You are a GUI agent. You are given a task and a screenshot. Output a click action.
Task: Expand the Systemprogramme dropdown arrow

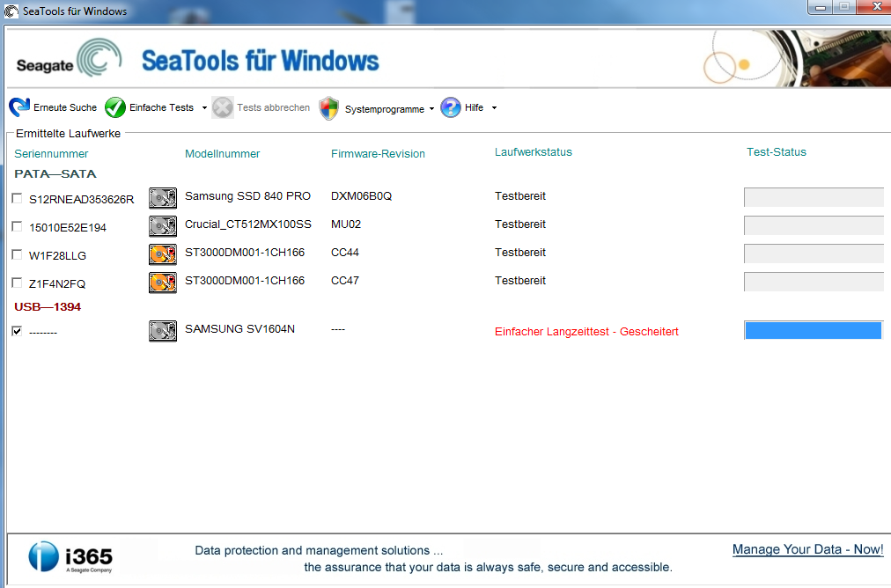coord(432,108)
